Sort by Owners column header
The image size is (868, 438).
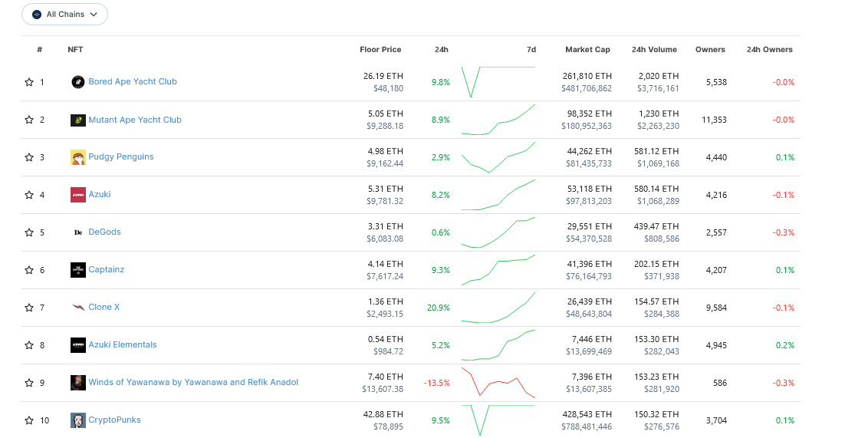pos(710,49)
